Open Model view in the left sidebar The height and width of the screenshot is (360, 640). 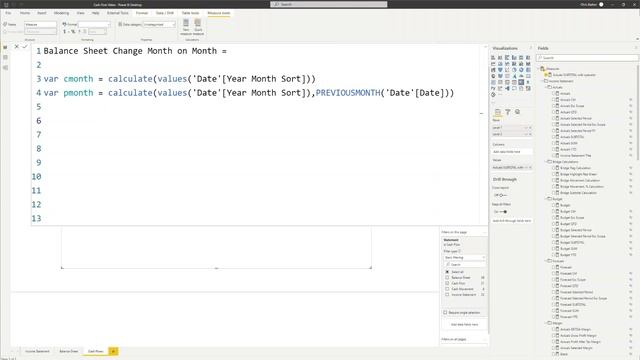[x=5, y=68]
